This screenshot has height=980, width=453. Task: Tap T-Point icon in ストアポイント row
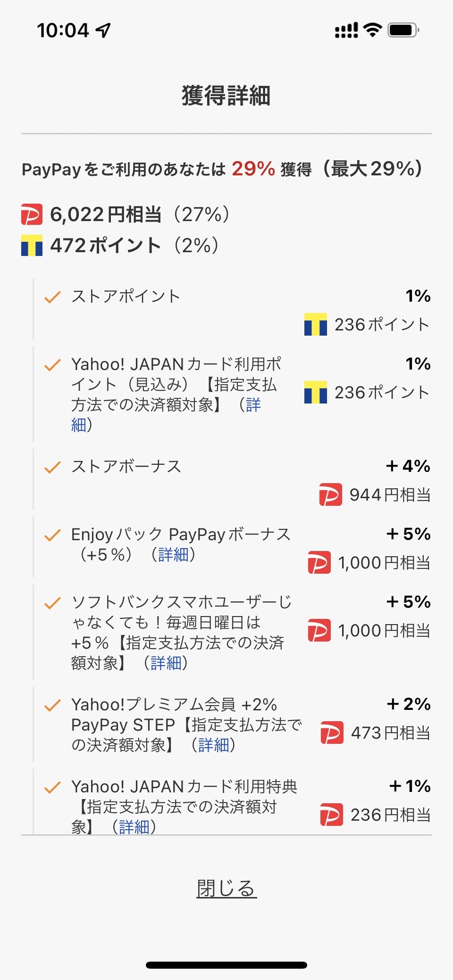[315, 324]
